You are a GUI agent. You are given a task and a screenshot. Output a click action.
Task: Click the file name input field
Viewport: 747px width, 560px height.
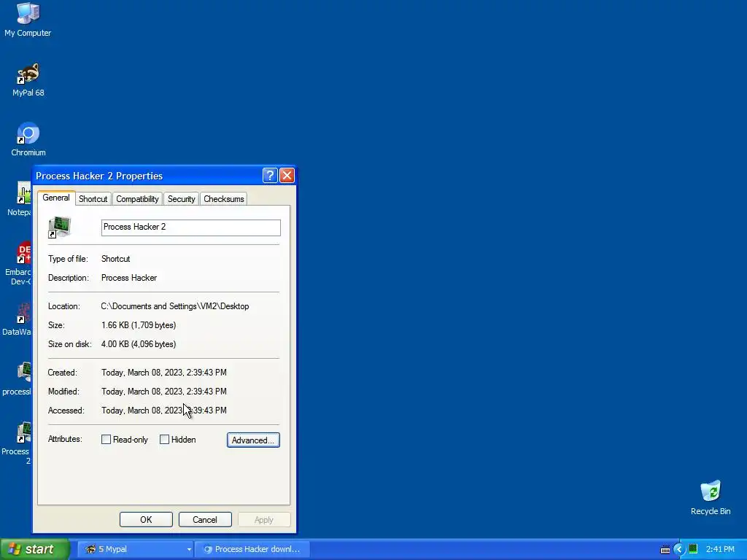click(x=190, y=227)
